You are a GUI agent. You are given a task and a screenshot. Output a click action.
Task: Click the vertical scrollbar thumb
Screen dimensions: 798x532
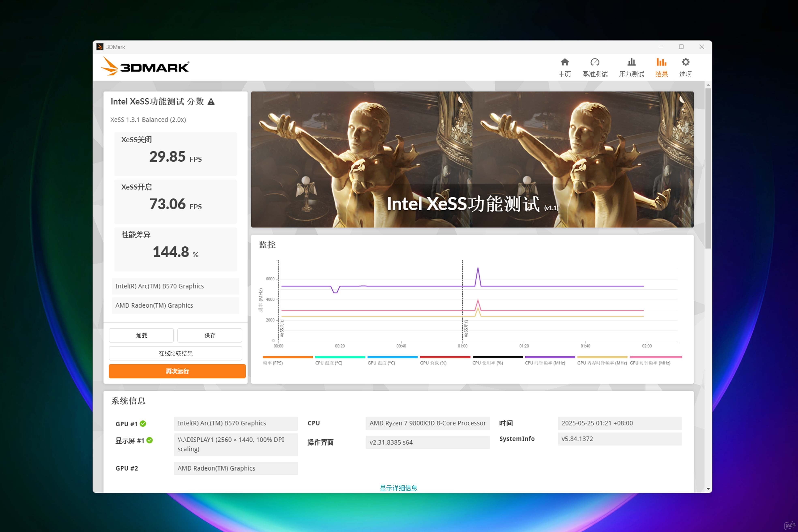tap(708, 168)
